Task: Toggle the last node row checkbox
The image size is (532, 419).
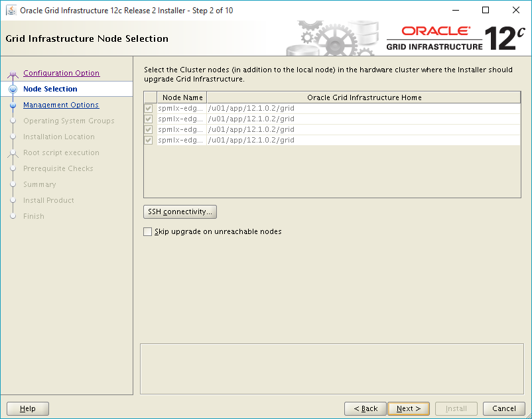Action: pyautogui.click(x=149, y=140)
